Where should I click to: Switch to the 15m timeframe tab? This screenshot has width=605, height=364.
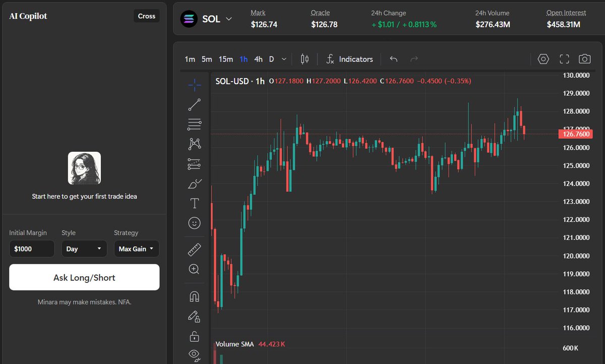click(x=225, y=59)
